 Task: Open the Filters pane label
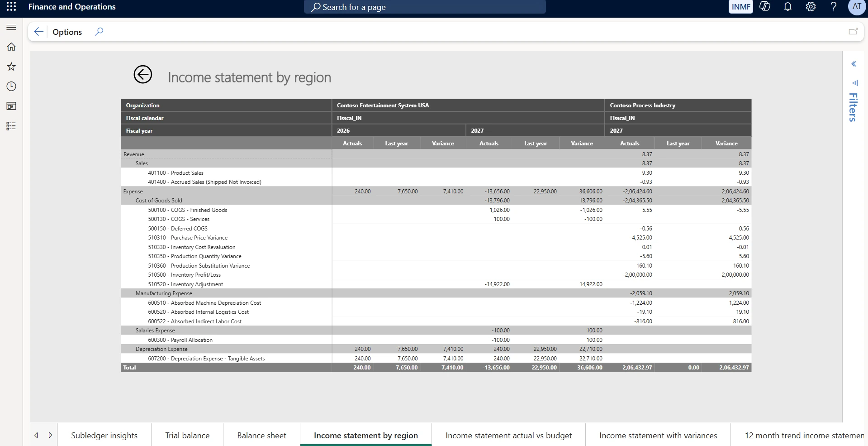tap(853, 107)
